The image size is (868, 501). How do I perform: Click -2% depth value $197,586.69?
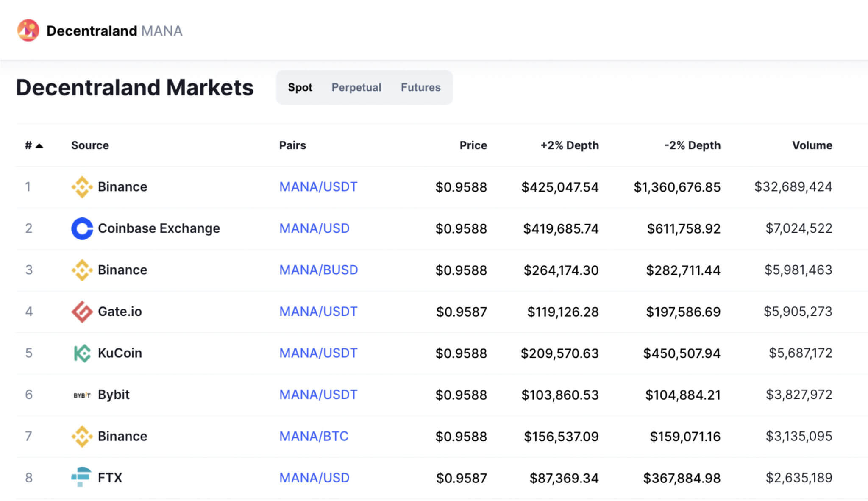(x=683, y=312)
